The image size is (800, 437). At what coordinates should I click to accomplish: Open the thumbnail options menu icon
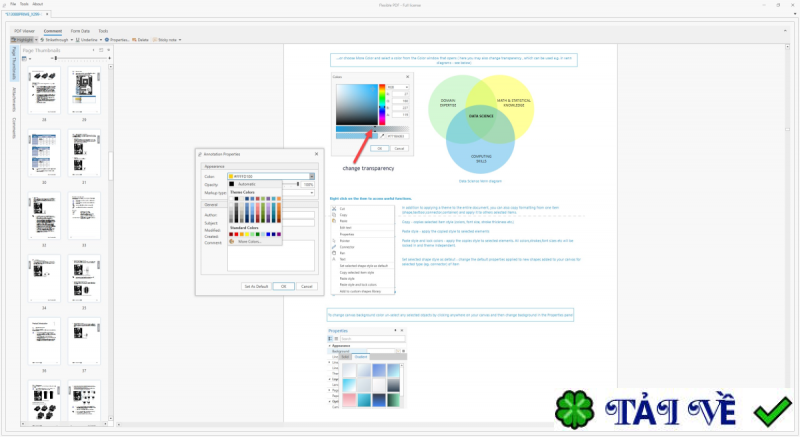click(26, 59)
